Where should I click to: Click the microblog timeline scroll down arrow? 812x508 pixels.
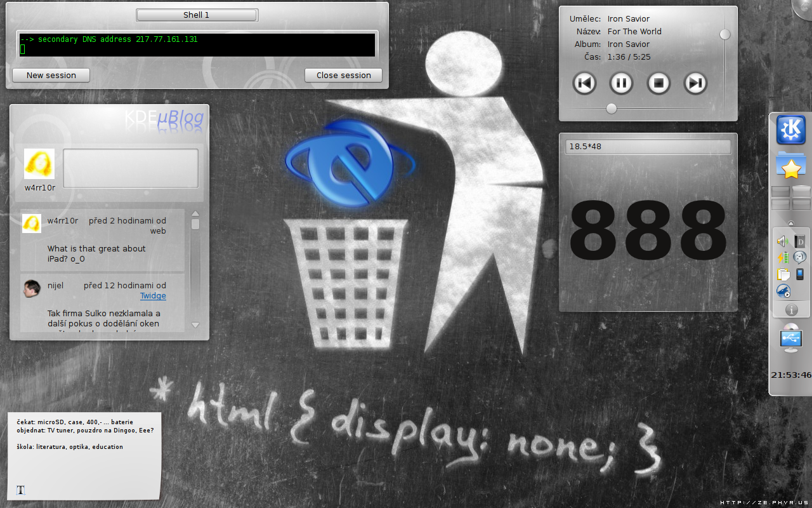coord(195,324)
